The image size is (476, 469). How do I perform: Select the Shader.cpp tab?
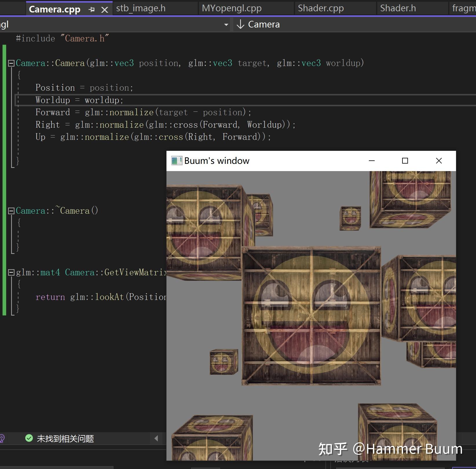[x=321, y=8]
